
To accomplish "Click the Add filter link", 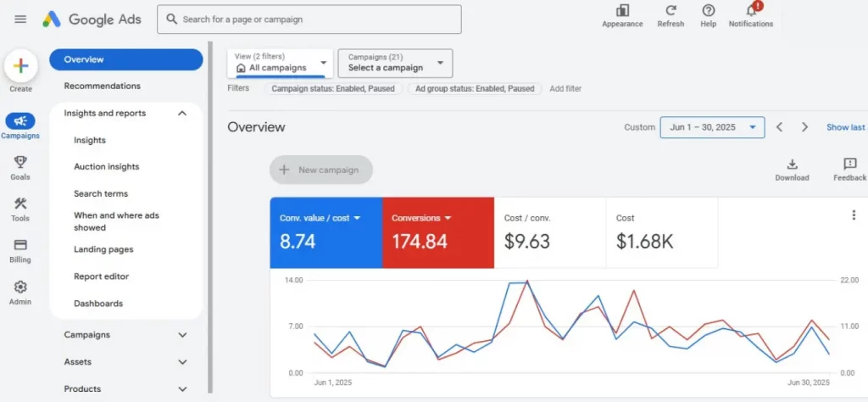I will 565,88.
